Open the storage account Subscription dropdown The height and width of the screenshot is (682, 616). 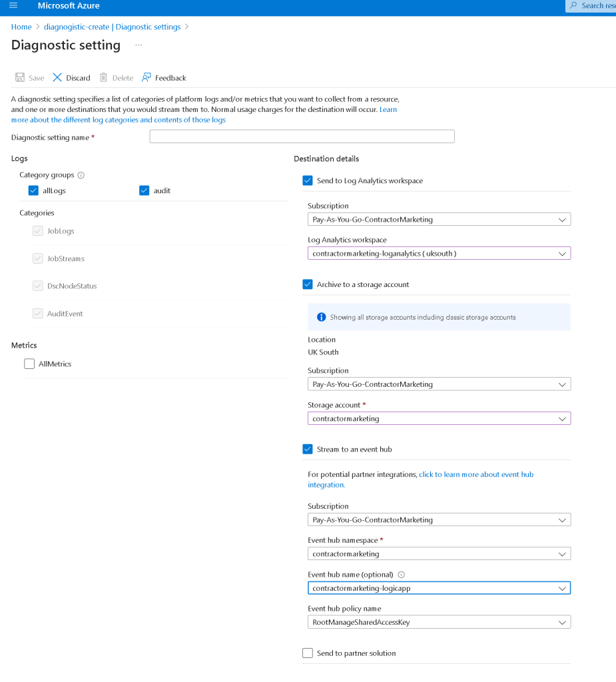pyautogui.click(x=439, y=384)
